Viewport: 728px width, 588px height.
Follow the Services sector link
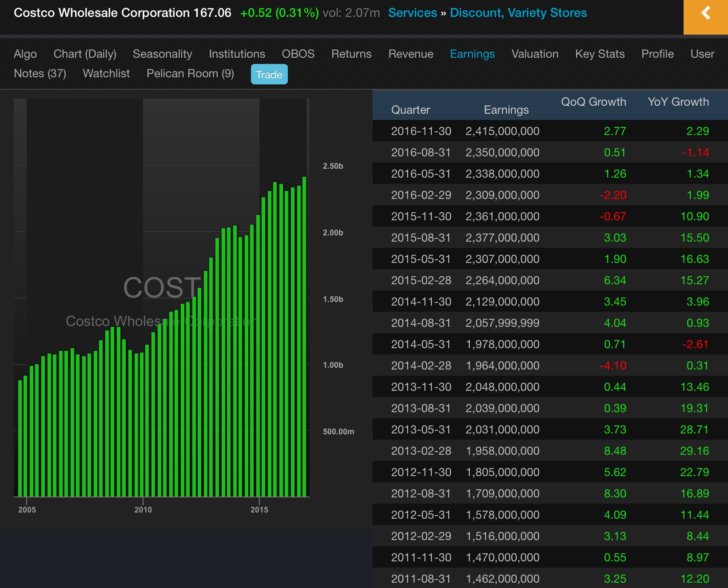click(412, 12)
